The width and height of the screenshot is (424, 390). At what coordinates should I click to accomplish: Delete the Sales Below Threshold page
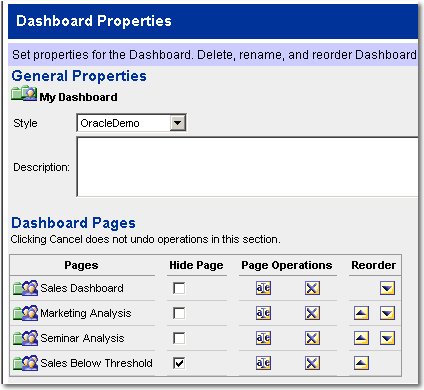tap(312, 363)
